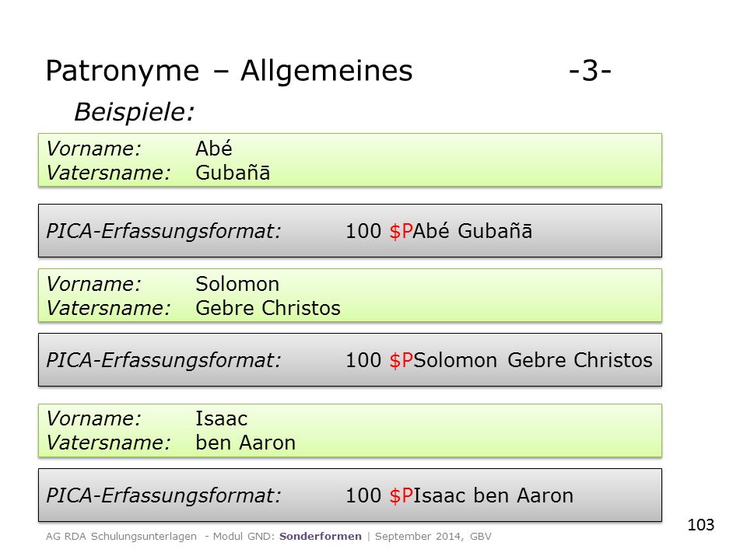Select the grey box with Solomon Gebre Christos
The height and width of the screenshot is (560, 747).
click(350, 360)
